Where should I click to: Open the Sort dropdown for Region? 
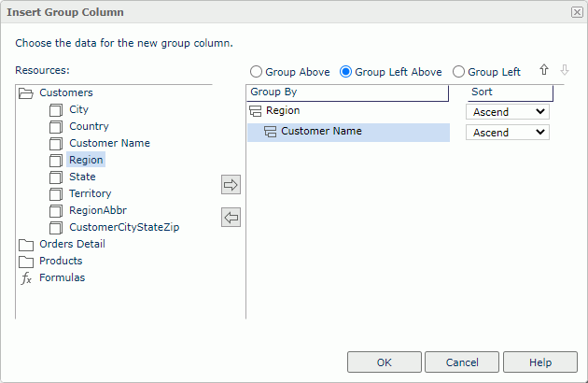pyautogui.click(x=508, y=112)
